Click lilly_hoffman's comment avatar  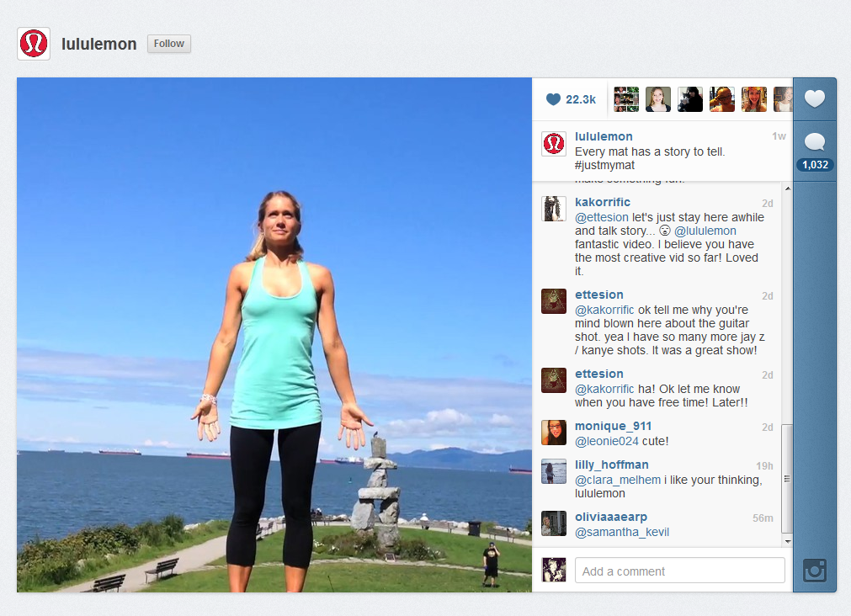pos(554,471)
